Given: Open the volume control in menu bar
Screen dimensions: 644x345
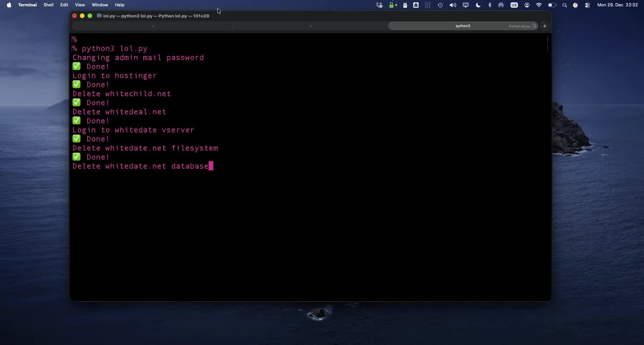Looking at the screenshot, I should click(x=453, y=5).
